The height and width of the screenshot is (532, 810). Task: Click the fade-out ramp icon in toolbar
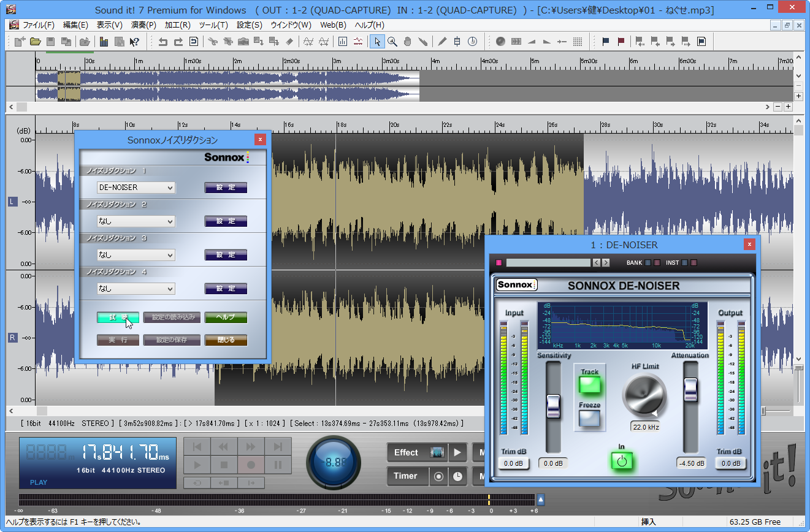tap(546, 42)
